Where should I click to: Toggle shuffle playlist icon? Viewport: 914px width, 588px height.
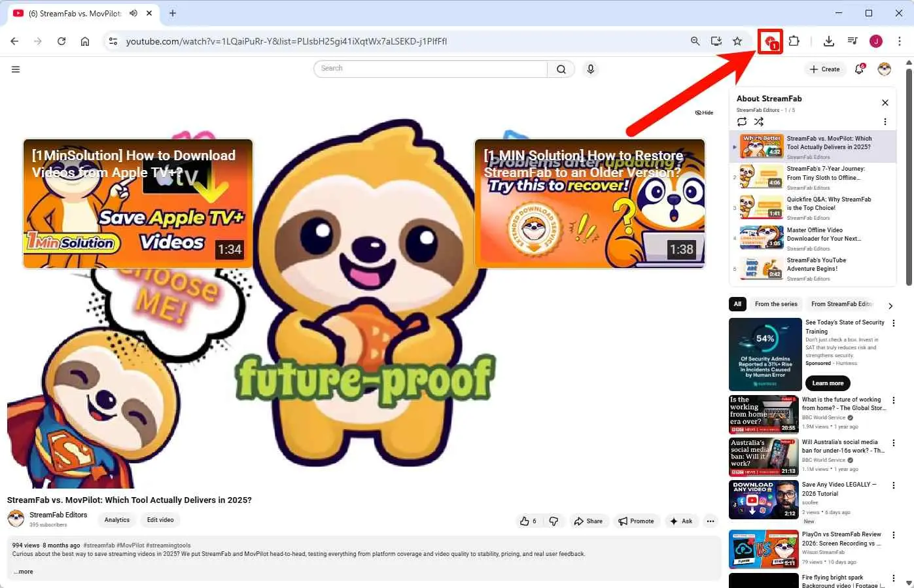tap(759, 122)
